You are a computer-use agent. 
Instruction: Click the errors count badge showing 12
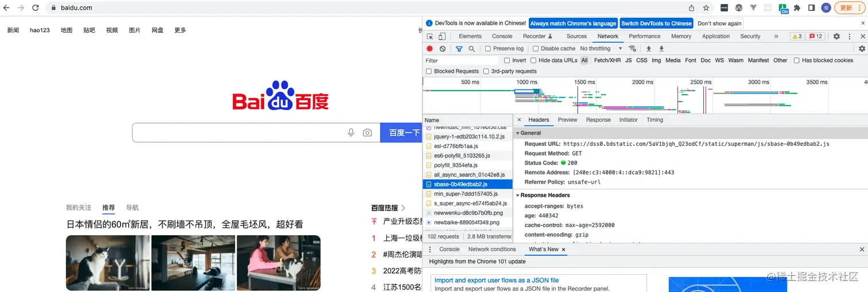[816, 36]
